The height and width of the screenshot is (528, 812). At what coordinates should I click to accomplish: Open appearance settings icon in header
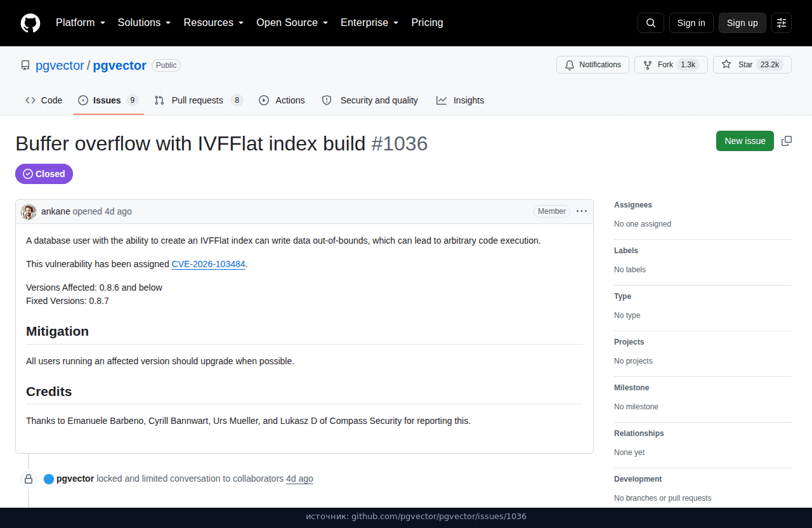point(782,23)
